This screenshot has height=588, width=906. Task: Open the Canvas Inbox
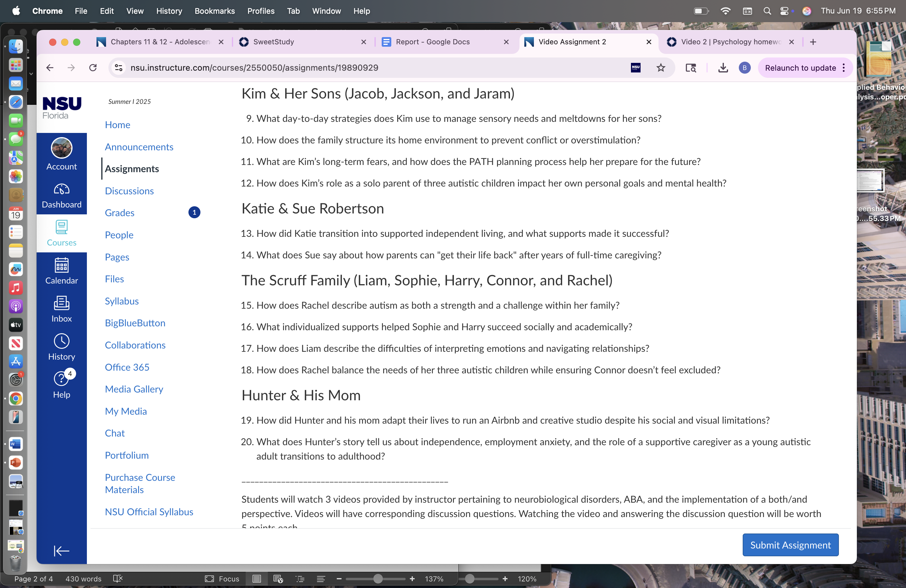(x=61, y=309)
